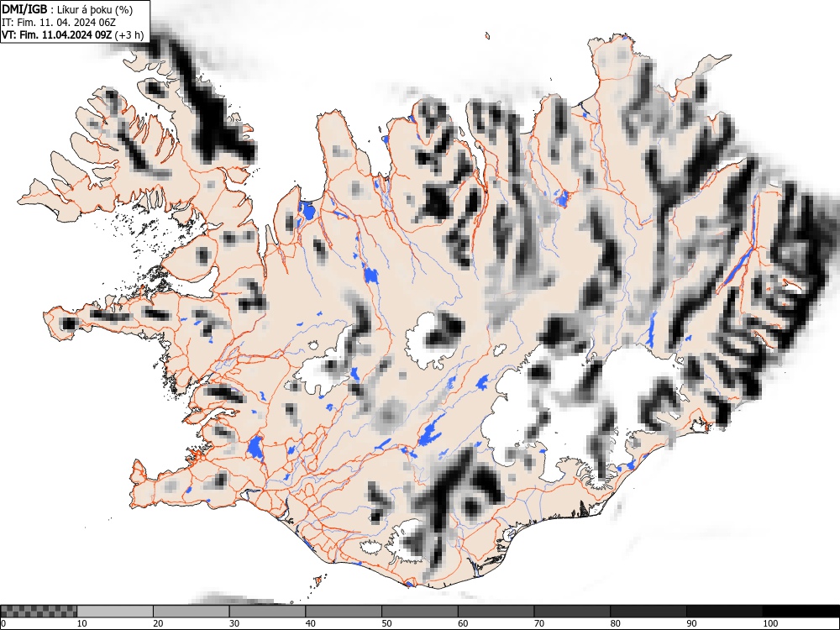Click the '(+3 h)' forecast offset text
Viewport: 840px width, 630px height.
point(129,35)
